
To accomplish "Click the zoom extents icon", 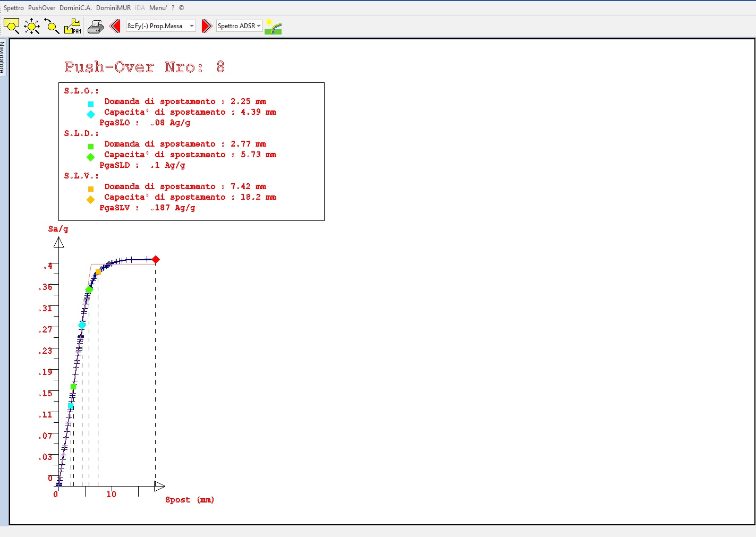I will point(32,26).
